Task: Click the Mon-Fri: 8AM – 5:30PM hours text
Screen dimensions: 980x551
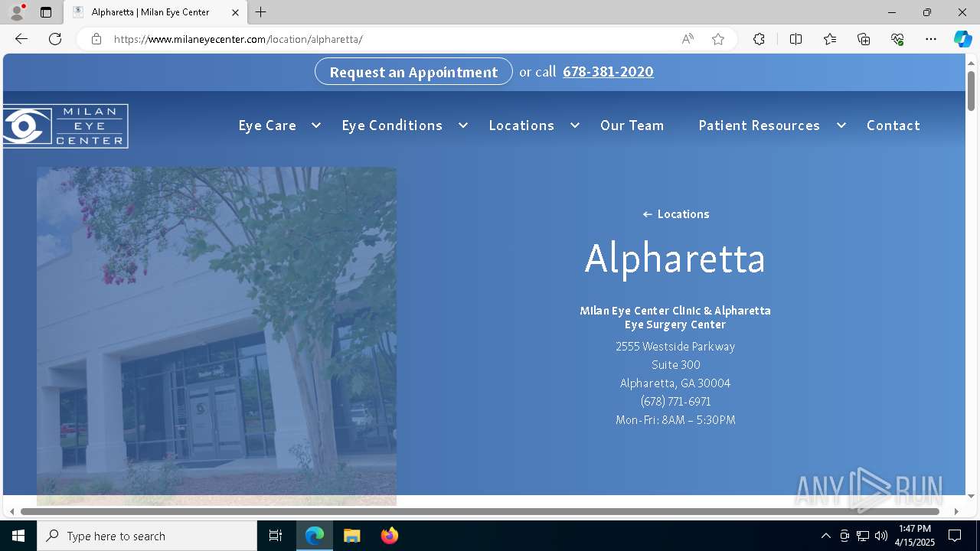Action: (x=675, y=419)
